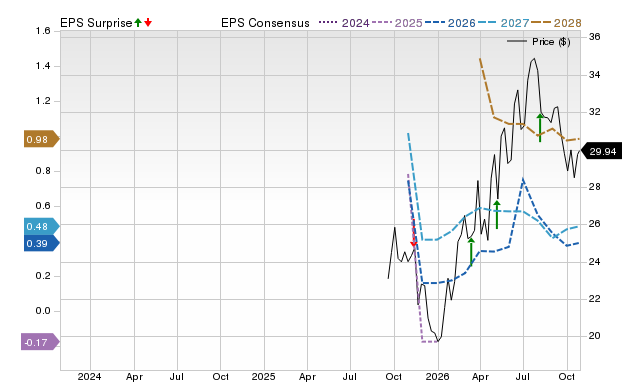Click the green surprise arrow in May
Viewport: 640px width, 382px height.
(x=497, y=215)
